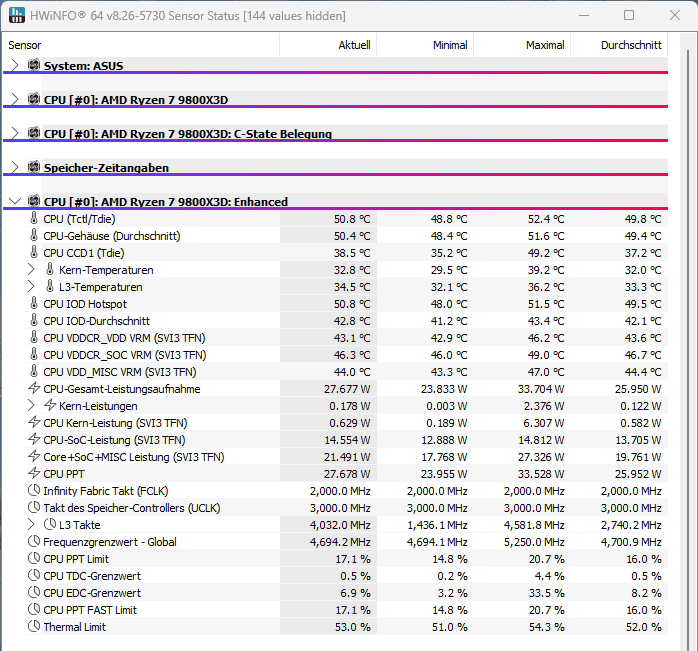Click the clock icon beside Infinity Fabric Takt
This screenshot has height=651, width=698.
(33, 491)
